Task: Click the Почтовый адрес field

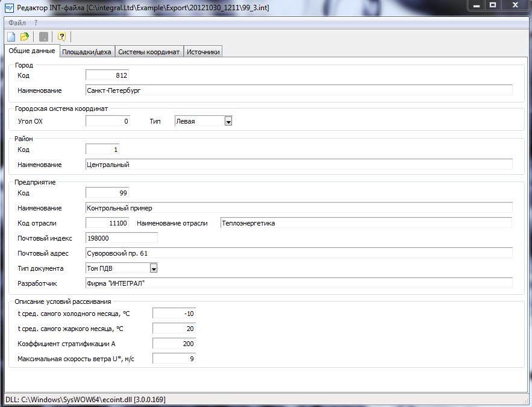Action: click(298, 253)
